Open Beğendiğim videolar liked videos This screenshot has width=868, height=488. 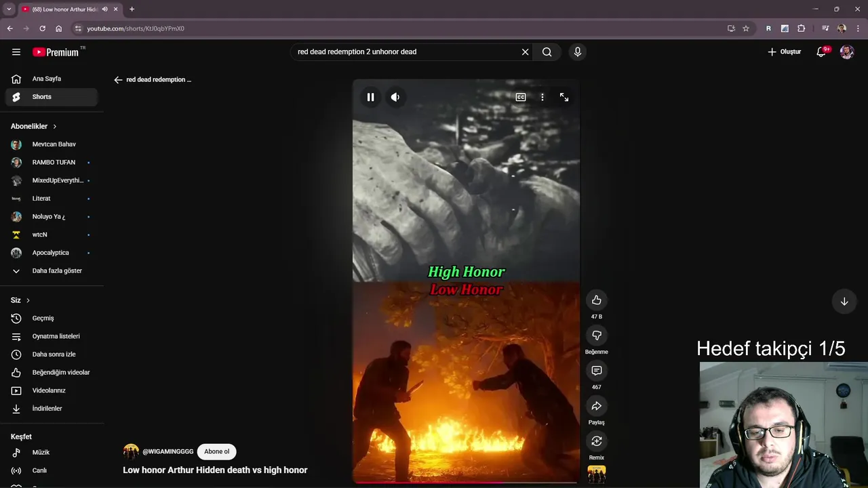pos(52,373)
